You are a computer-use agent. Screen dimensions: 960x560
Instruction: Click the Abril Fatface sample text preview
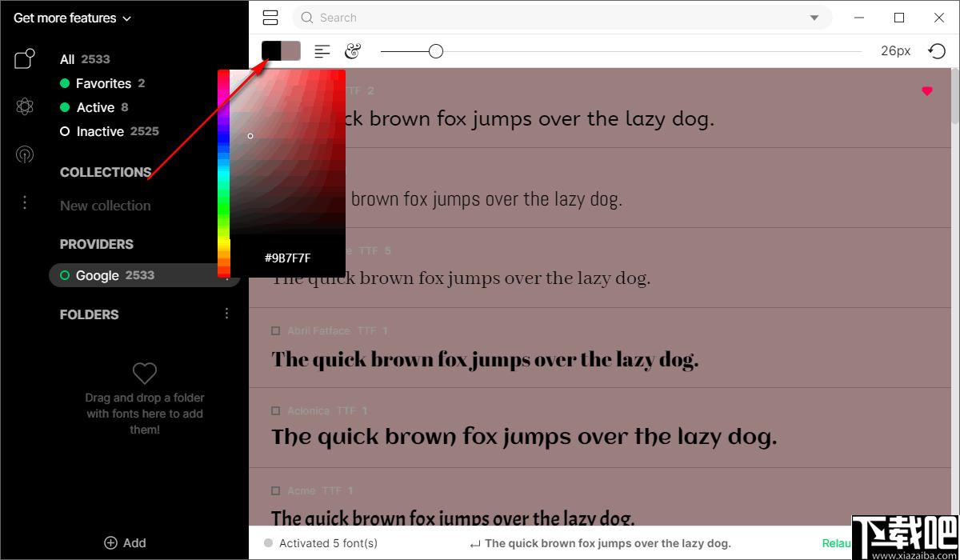point(485,359)
